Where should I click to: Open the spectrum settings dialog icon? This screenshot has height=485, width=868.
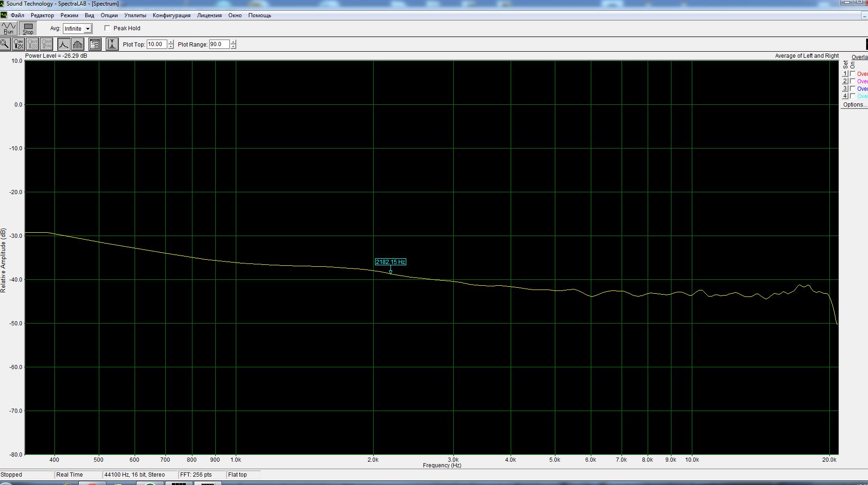[x=95, y=44]
